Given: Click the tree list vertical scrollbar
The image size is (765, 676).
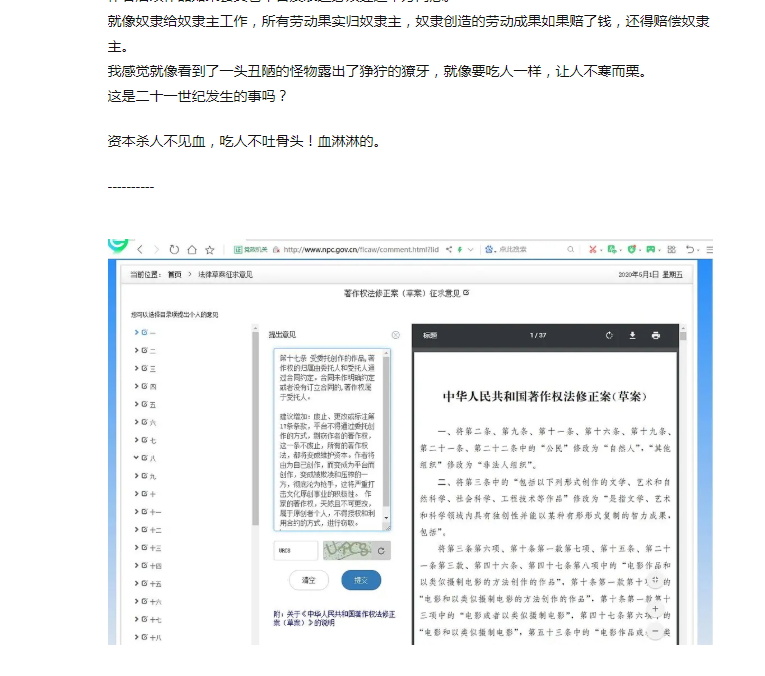Looking at the screenshot, I should [x=255, y=429].
